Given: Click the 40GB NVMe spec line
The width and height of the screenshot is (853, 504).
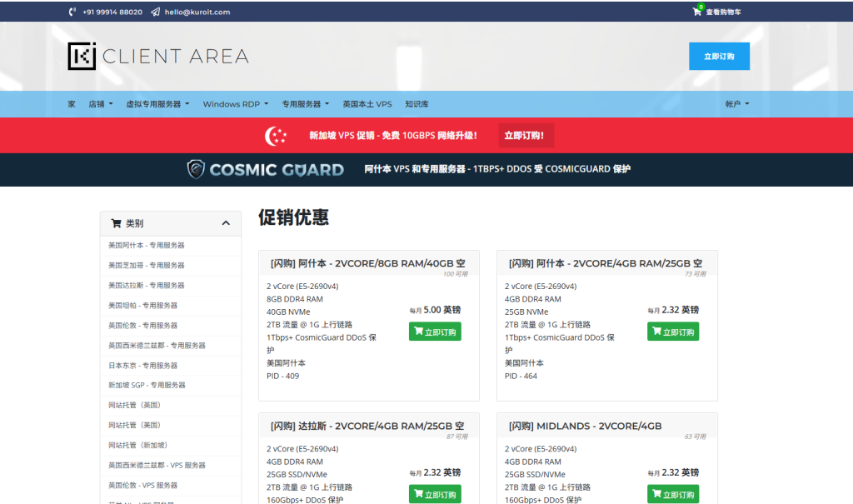Looking at the screenshot, I should pos(288,312).
